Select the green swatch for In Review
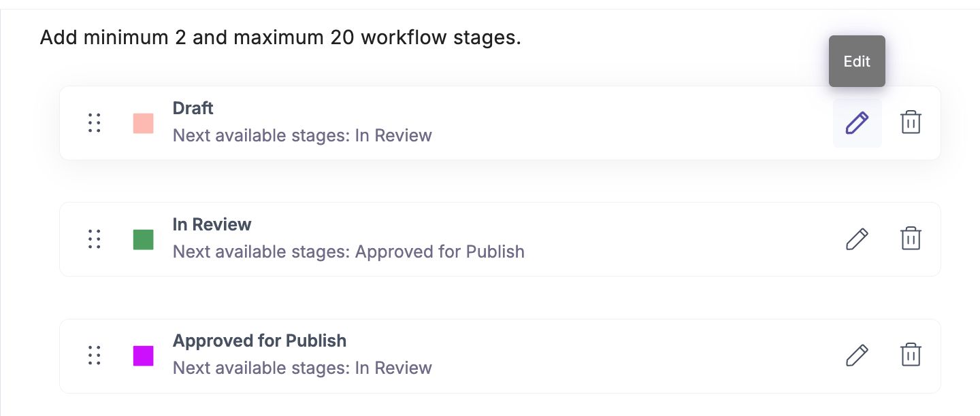 (143, 239)
